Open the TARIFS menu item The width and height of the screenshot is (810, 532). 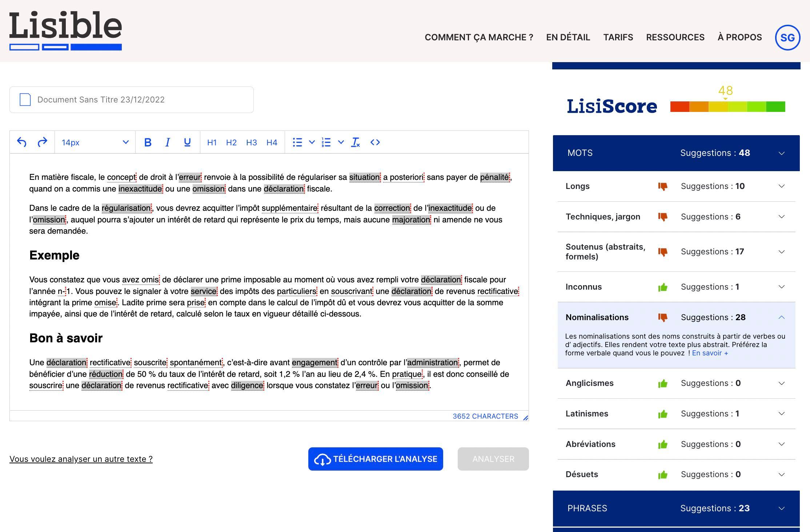618,37
